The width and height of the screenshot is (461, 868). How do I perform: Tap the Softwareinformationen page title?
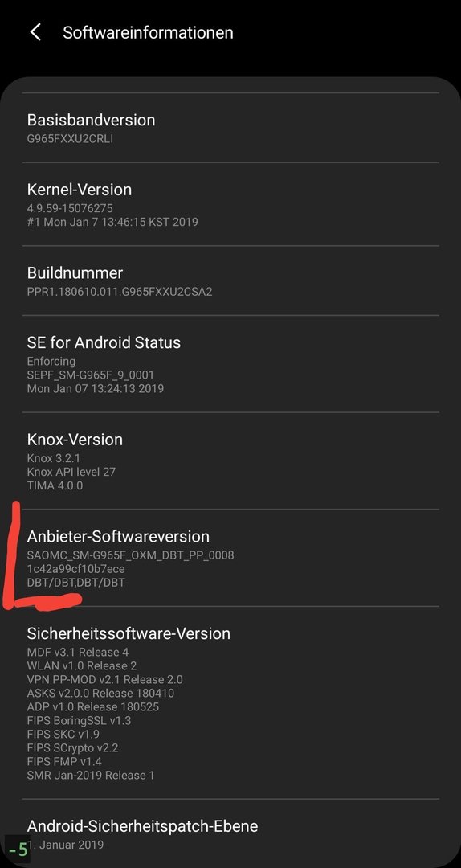click(148, 32)
